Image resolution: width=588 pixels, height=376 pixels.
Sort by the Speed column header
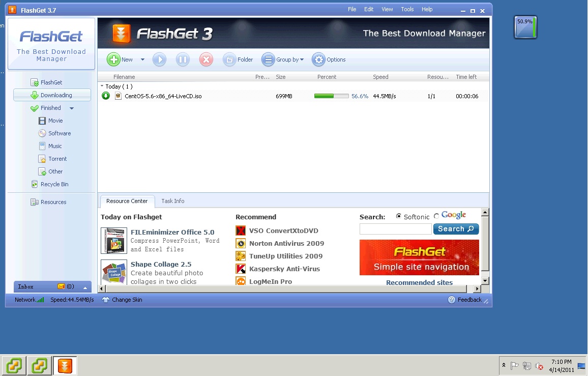click(380, 77)
